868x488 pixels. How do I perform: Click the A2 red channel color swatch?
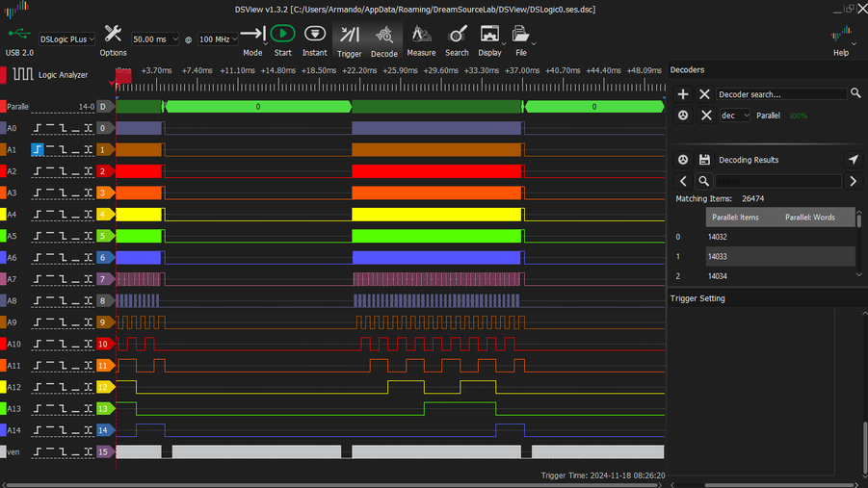coord(4,171)
